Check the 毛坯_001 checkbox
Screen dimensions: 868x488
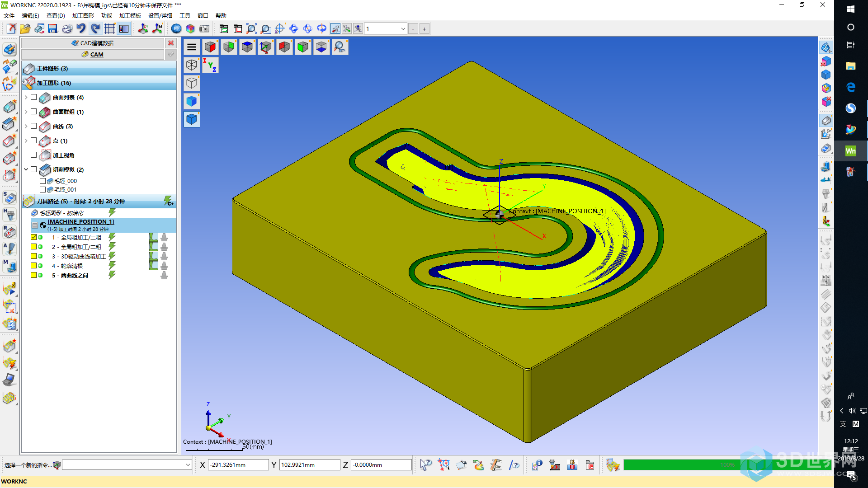pos(43,189)
